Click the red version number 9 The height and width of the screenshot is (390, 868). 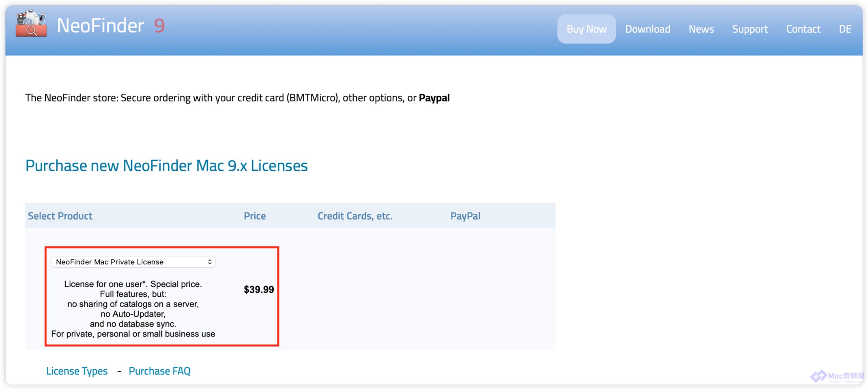click(159, 26)
